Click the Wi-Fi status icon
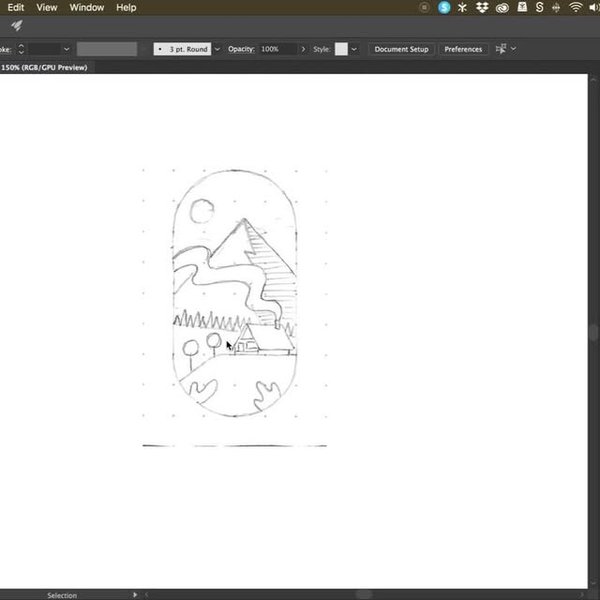 coord(575,7)
